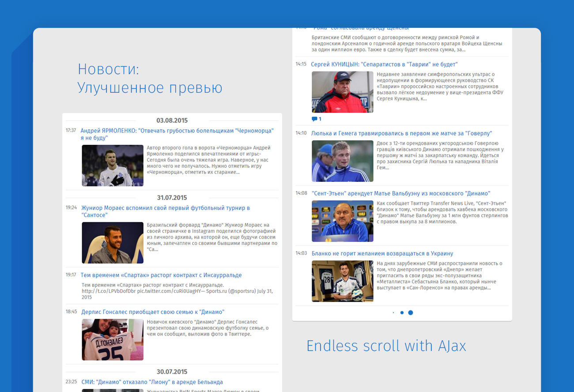Open the Бланко не горит желанием article

(382, 253)
